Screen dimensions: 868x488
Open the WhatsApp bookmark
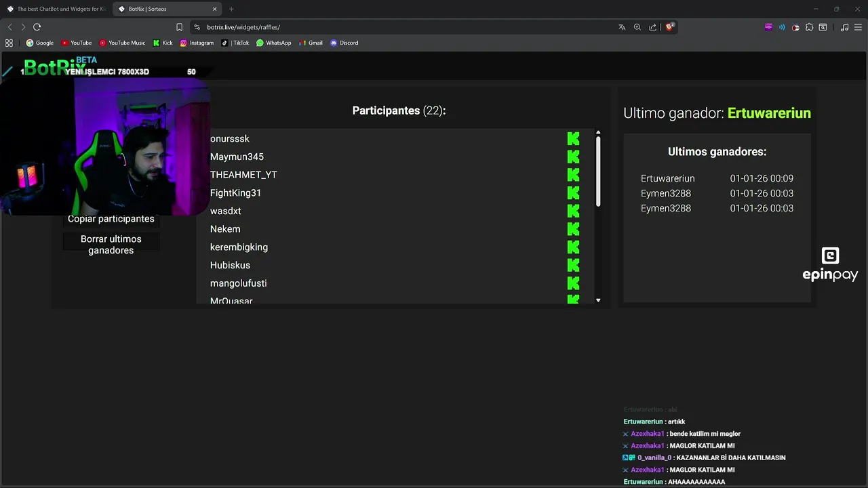tap(274, 43)
